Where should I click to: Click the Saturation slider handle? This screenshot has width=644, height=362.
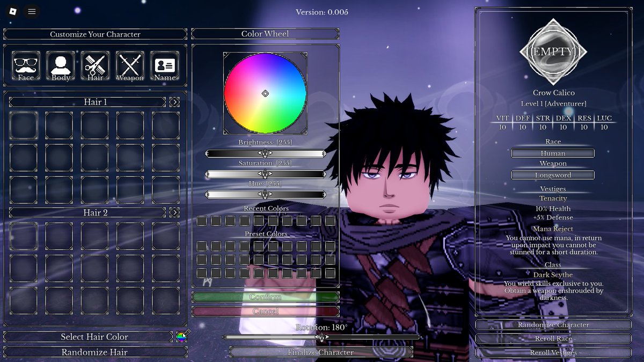click(265, 174)
